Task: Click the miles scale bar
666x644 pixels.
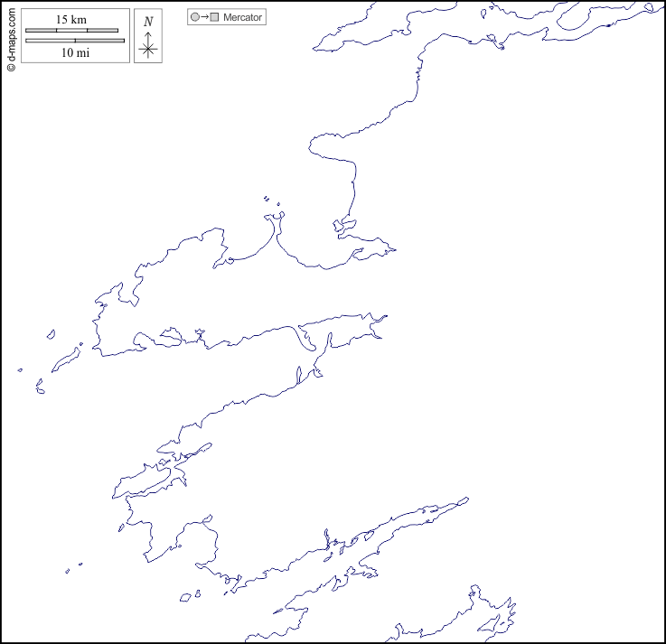Action: 75,41
